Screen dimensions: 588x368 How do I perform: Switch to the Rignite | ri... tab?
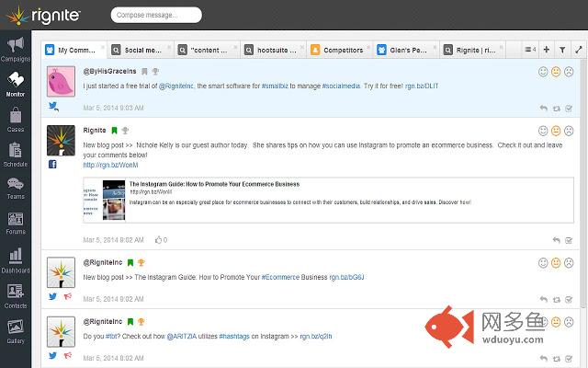(x=473, y=50)
